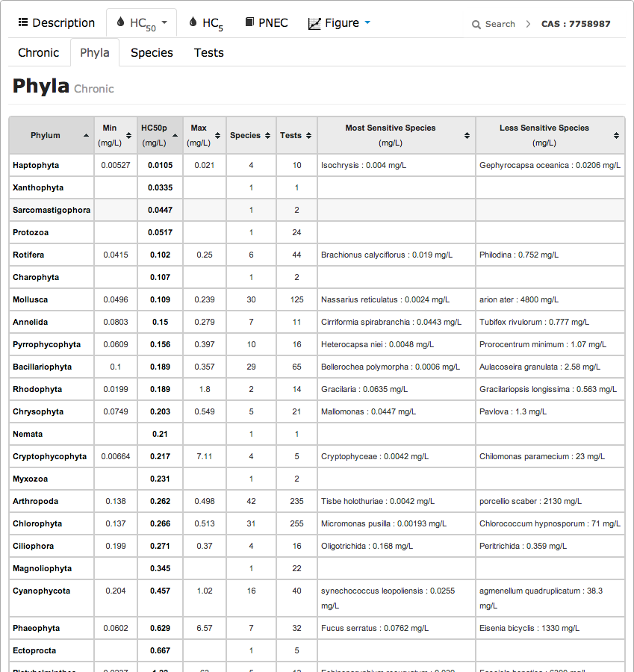Expand the Figure dropdown menu caret
The width and height of the screenshot is (634, 672).
coord(367,23)
